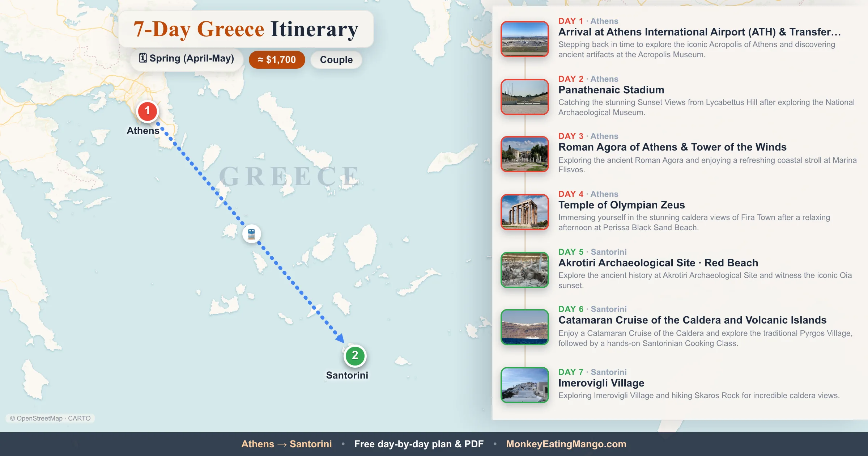Click the green Santorini map marker 2
Viewport: 868px width, 456px height.
[355, 356]
